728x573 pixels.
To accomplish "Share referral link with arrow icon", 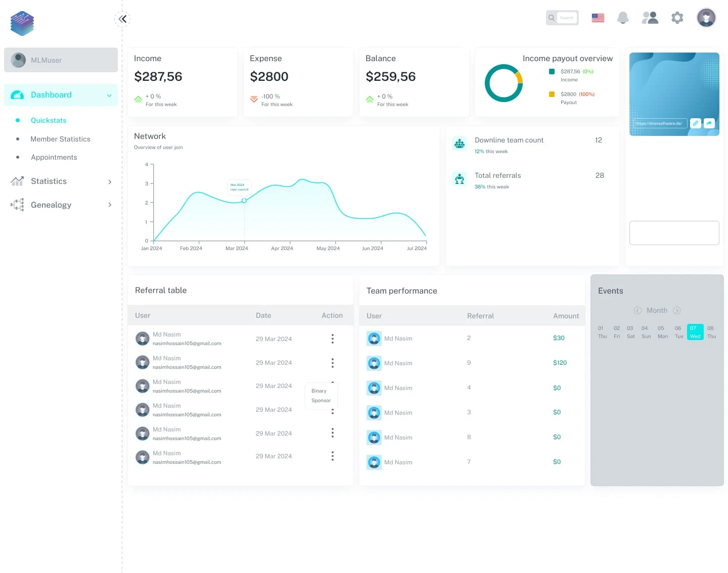I will 709,123.
